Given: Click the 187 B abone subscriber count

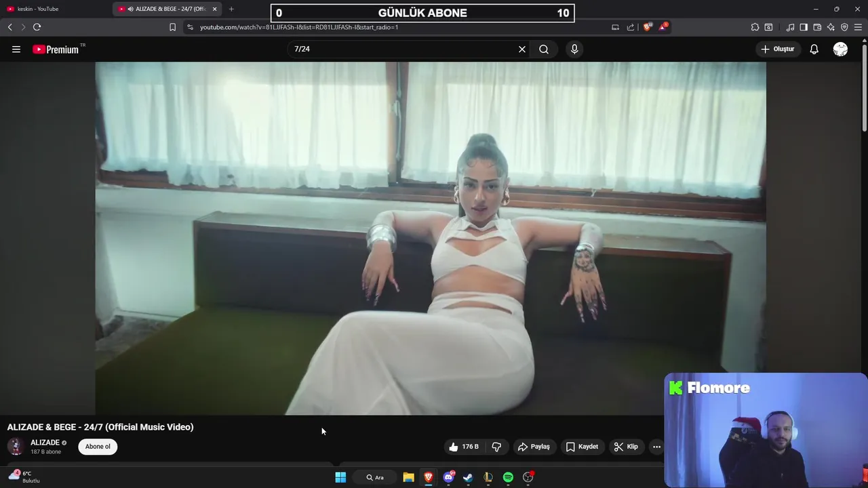Looking at the screenshot, I should pyautogui.click(x=45, y=451).
